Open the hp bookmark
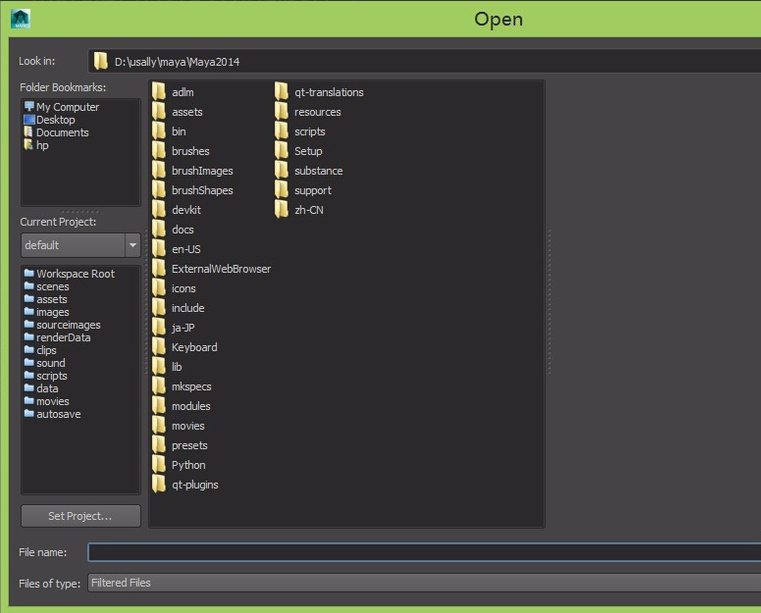The width and height of the screenshot is (761, 613). click(36, 145)
